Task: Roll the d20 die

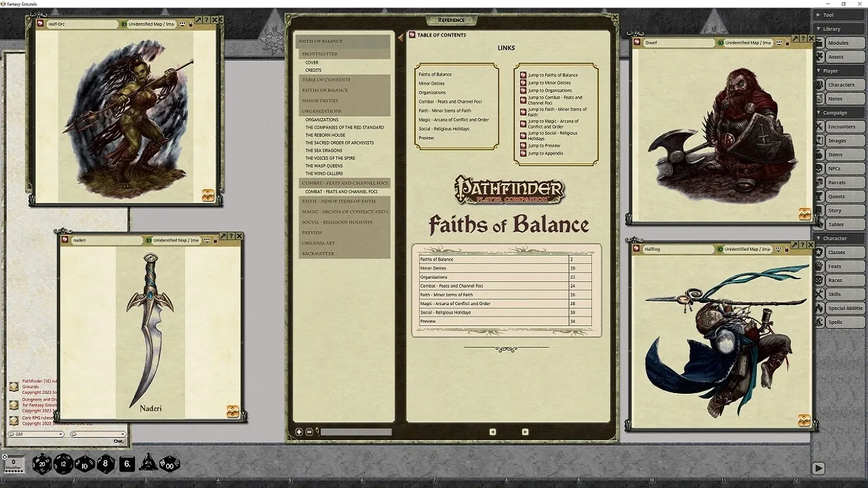Action: coord(41,464)
